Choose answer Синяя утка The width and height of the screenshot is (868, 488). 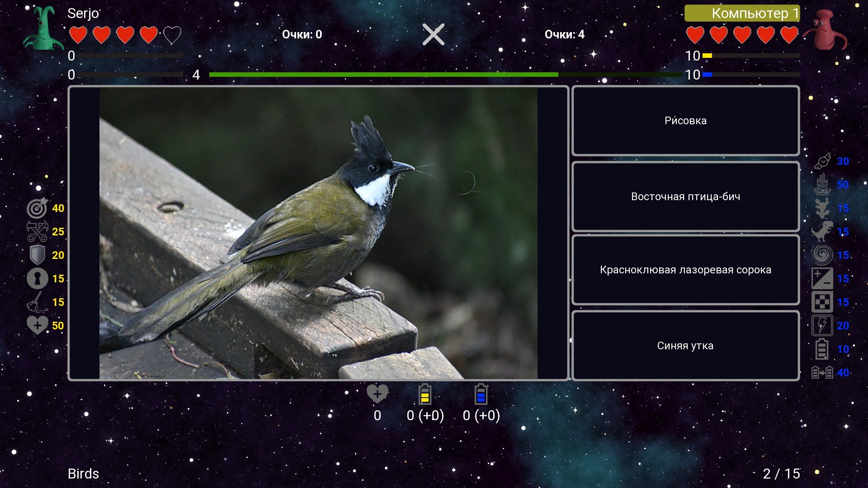(x=685, y=346)
